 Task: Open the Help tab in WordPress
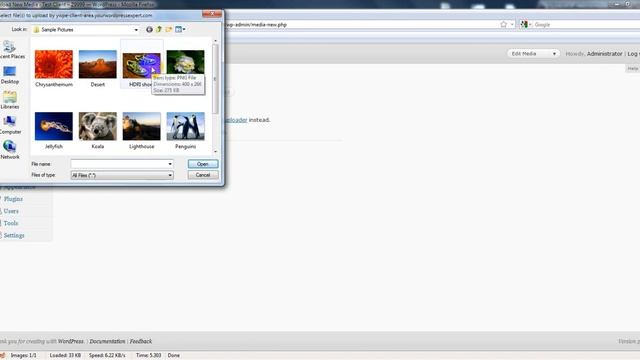[x=633, y=69]
